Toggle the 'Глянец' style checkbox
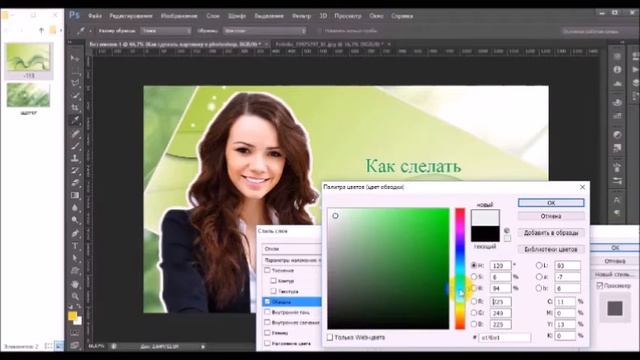Viewport: 640px width, 360px height. click(267, 333)
